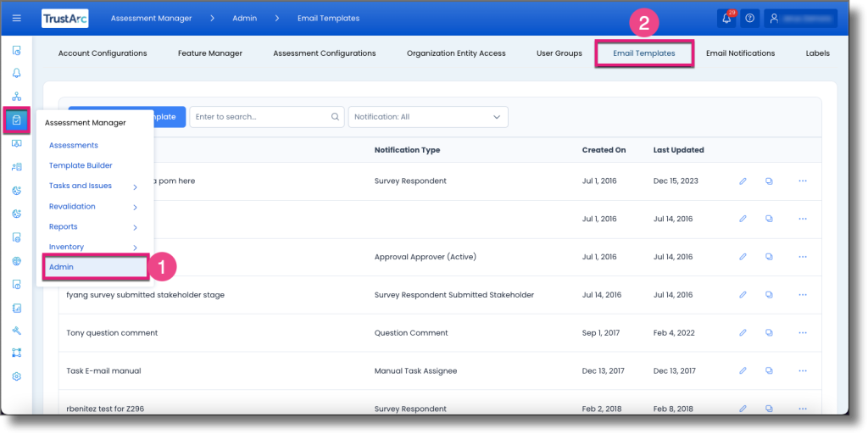Open the Organization Entity Access tab

click(x=456, y=53)
